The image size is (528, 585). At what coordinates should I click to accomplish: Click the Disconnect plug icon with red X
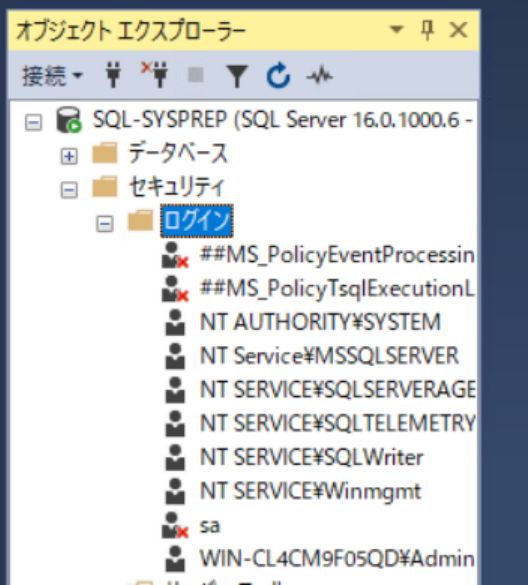[155, 75]
